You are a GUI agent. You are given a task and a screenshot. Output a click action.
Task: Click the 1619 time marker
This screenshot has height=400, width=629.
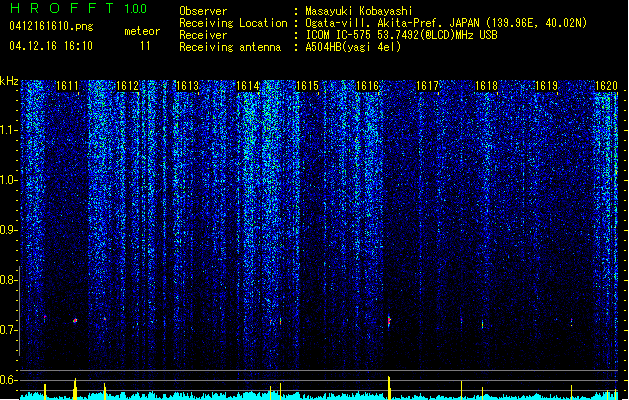[547, 85]
